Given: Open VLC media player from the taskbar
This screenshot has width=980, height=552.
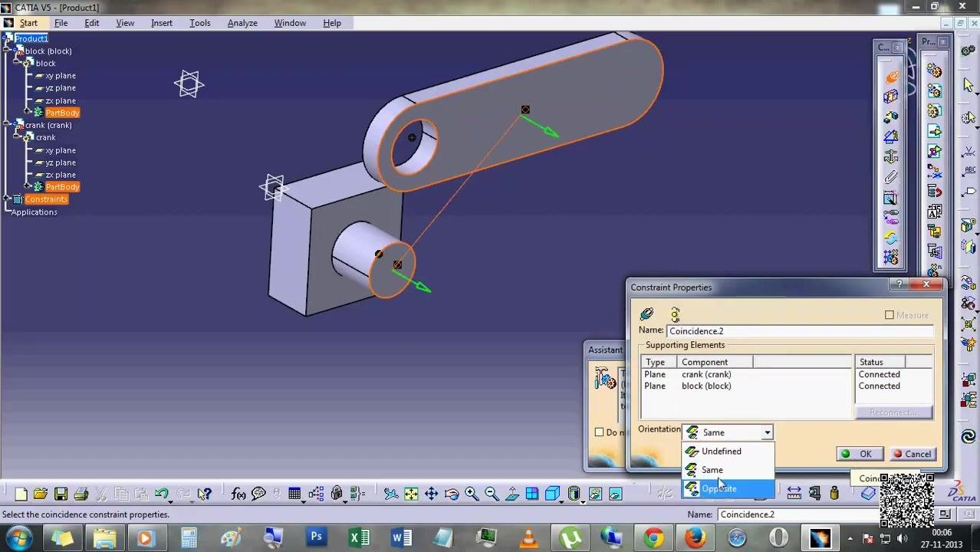Looking at the screenshot, I should click(x=528, y=538).
